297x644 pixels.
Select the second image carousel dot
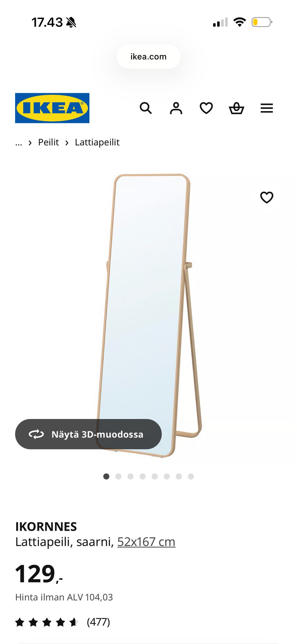[118, 476]
